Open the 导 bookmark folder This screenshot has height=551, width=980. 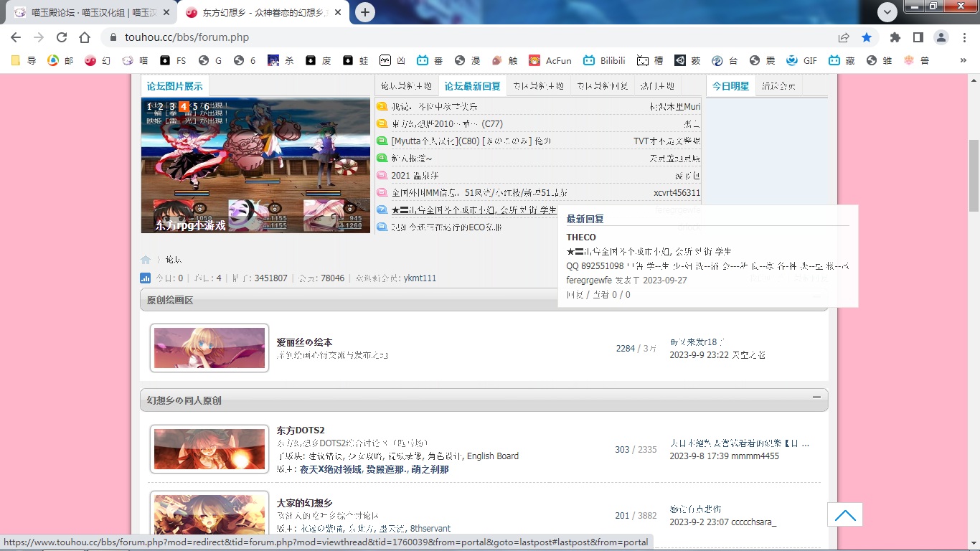point(24,61)
